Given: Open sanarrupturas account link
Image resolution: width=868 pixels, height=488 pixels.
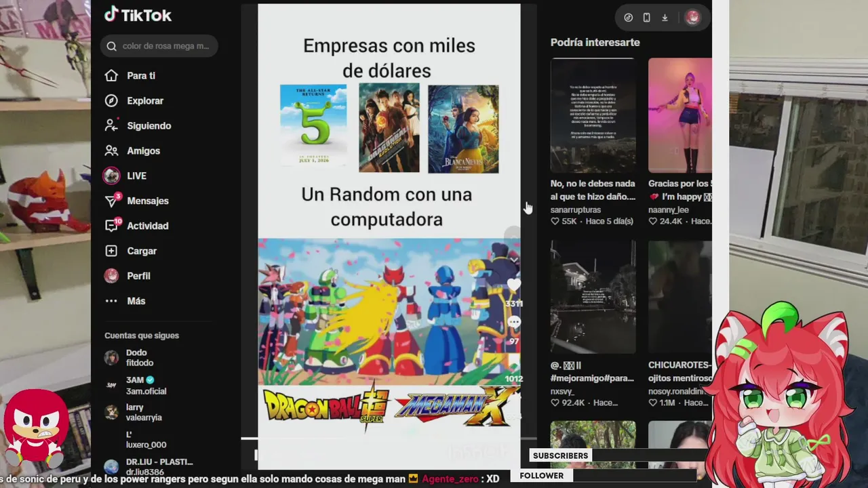Looking at the screenshot, I should pos(576,210).
